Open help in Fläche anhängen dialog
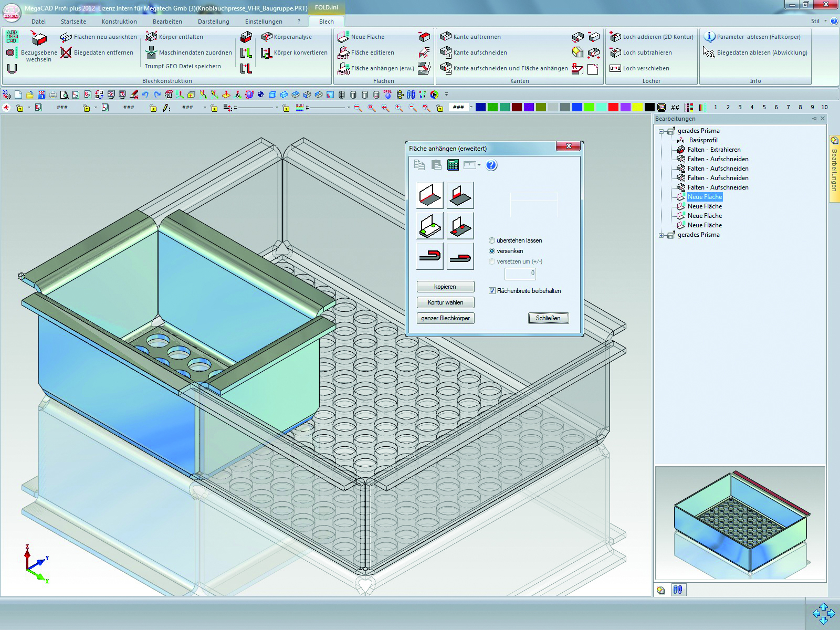 point(491,165)
